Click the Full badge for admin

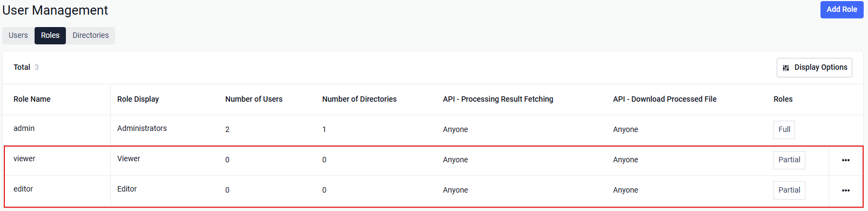point(784,129)
